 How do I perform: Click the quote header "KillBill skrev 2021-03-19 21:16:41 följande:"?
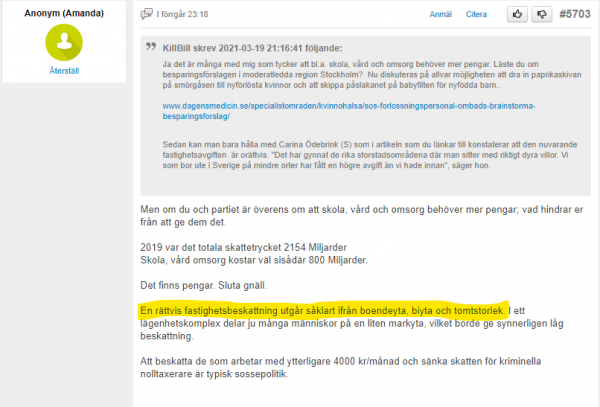[252, 48]
